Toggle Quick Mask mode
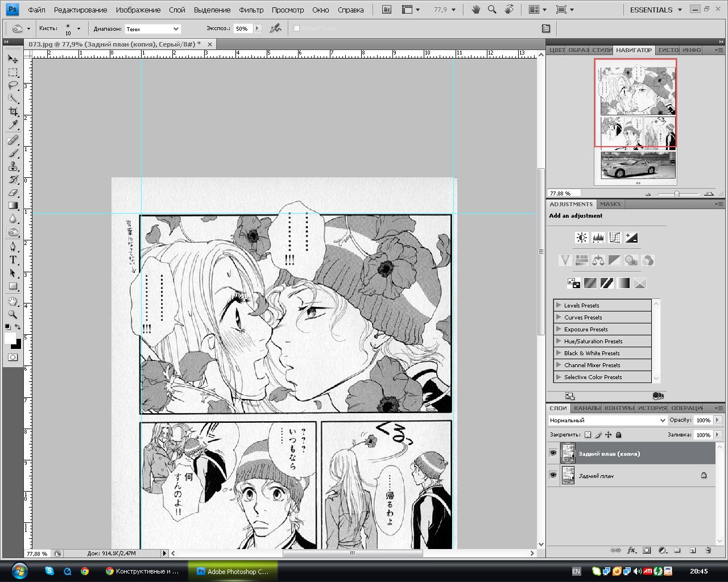 pyautogui.click(x=13, y=357)
